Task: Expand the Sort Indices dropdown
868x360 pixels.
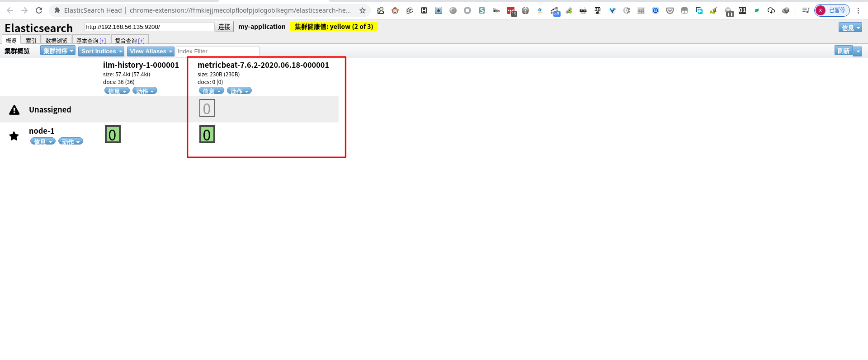Action: [102, 51]
